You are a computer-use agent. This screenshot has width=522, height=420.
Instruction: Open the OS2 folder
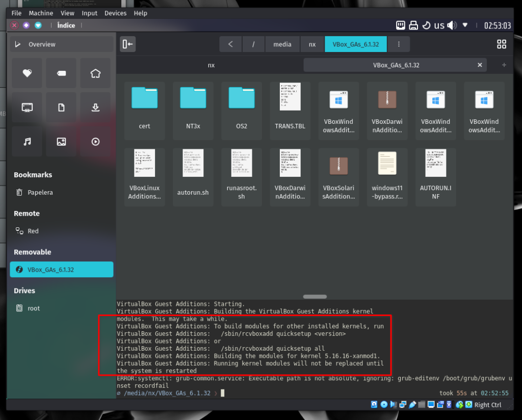click(242, 111)
